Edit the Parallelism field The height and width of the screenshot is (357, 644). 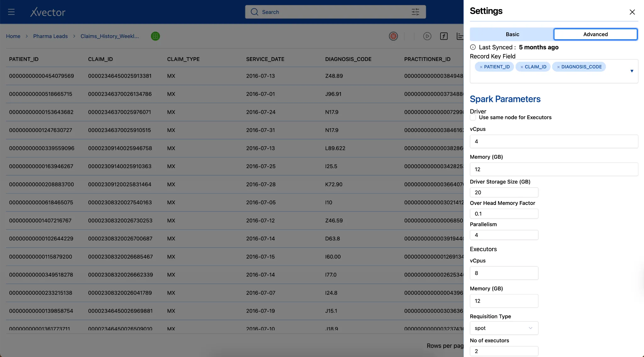tap(504, 235)
